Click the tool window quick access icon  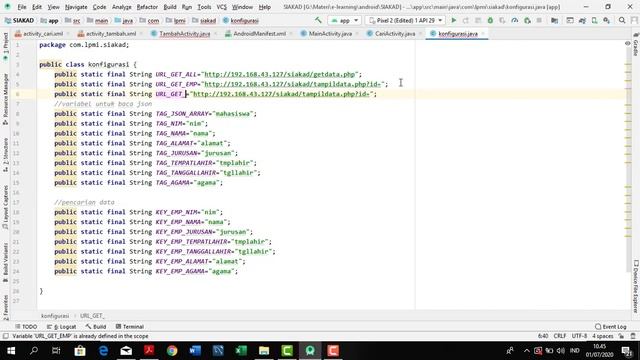click(5, 336)
